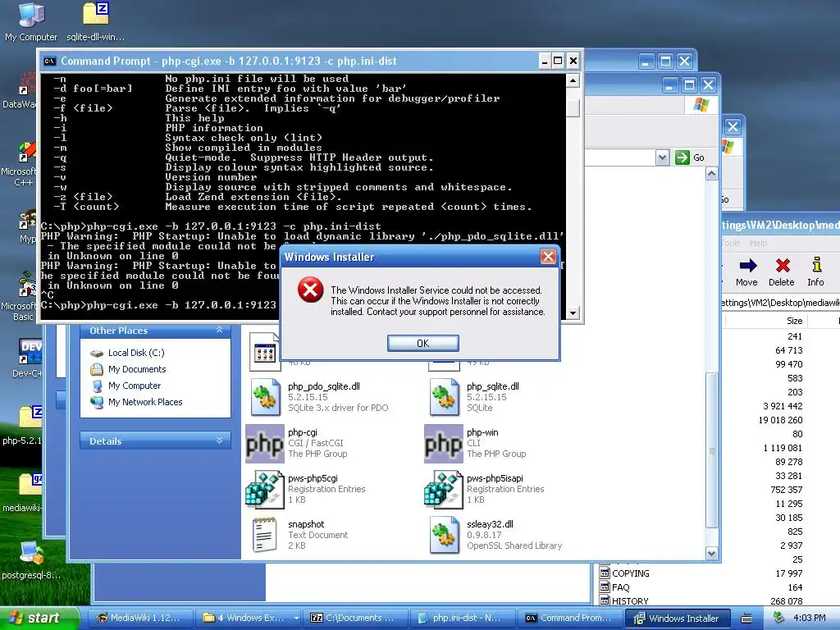
Task: Click the Windows Installer taskbar button
Action: 677,619
